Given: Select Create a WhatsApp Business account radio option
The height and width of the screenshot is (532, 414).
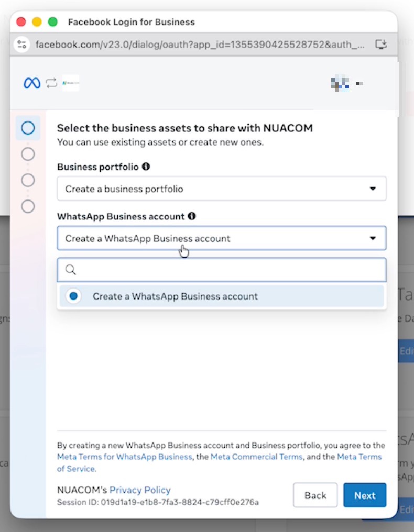Looking at the screenshot, I should [x=222, y=296].
